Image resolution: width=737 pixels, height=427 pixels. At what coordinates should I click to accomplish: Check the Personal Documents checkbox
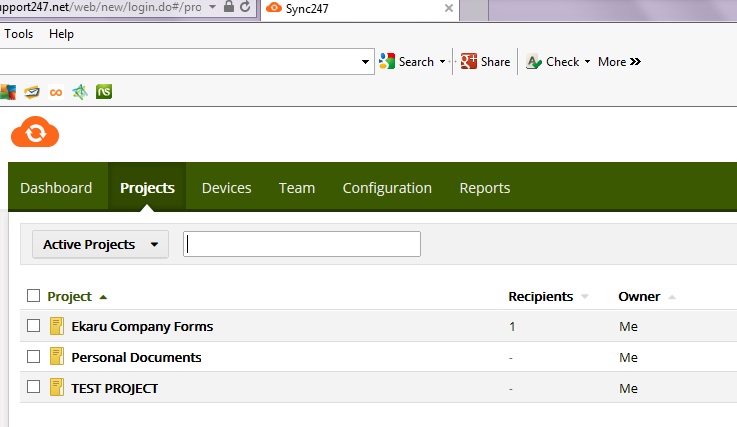(33, 356)
